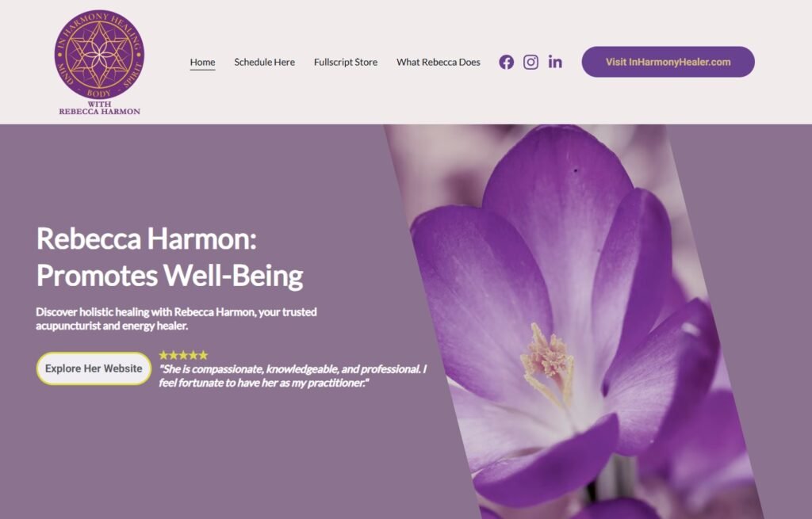Click the first star in the rating
Image resolution: width=812 pixels, height=519 pixels.
tap(163, 355)
